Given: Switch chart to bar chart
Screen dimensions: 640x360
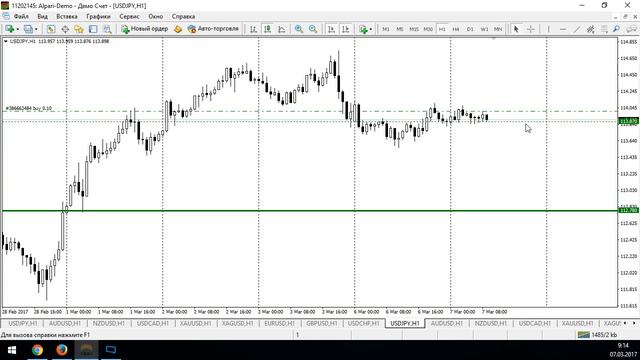Looking at the screenshot, I should coord(253,29).
